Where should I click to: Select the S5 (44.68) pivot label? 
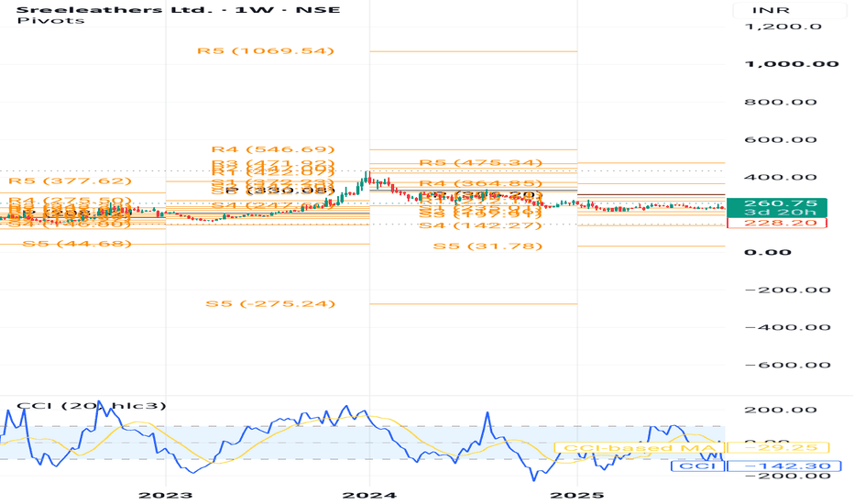click(x=77, y=244)
